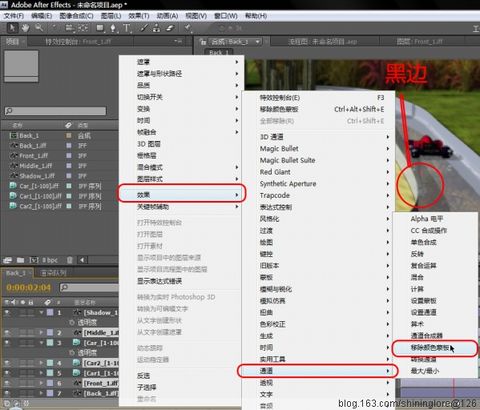Screen dimensions: 480x410
Task: Select the Selection arrow tool
Action: point(12,28)
